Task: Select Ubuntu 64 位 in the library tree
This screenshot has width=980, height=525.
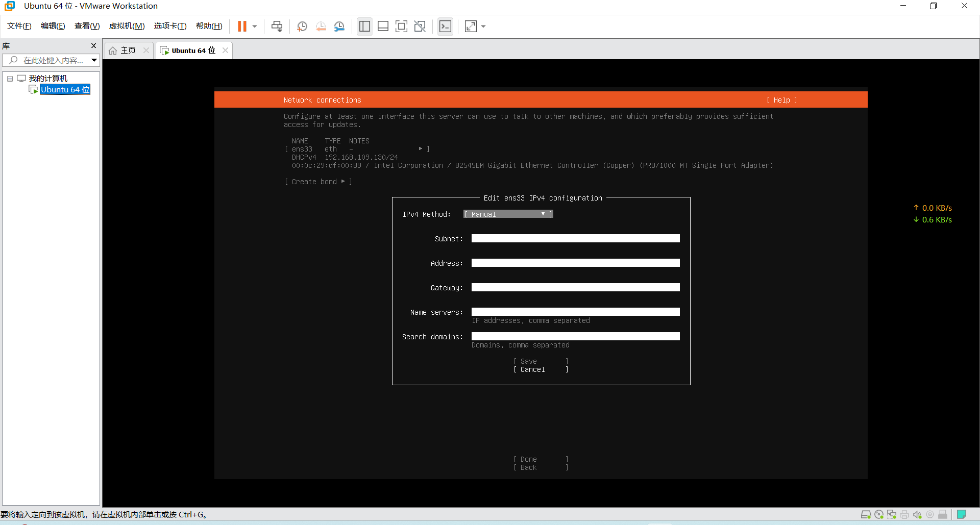Action: pos(65,90)
